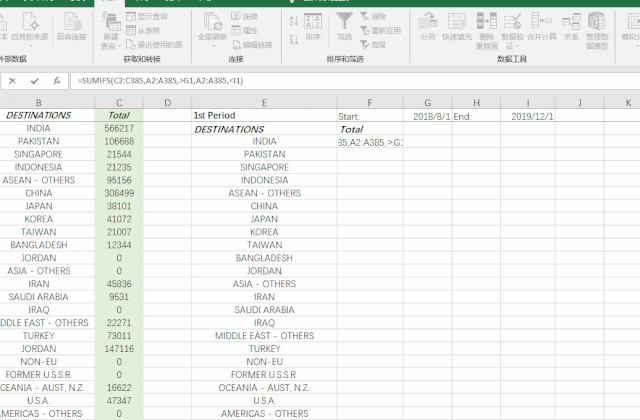Click 重新应用 (Reapply filter)
The height and width of the screenshot is (420, 640).
click(x=380, y=31)
